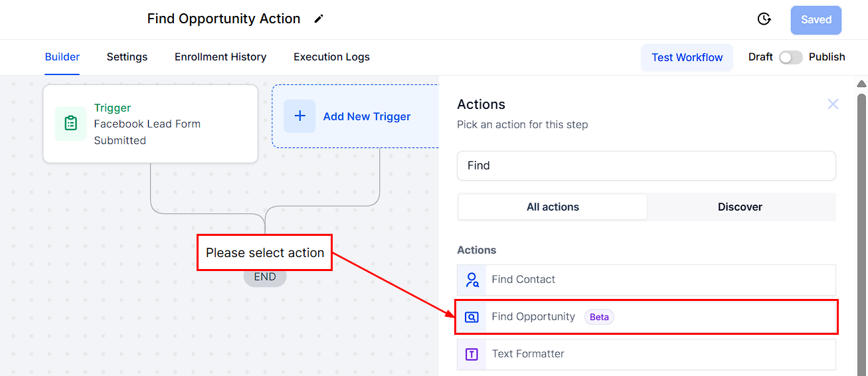Switch to the Settings tab
The image size is (868, 376).
click(127, 57)
